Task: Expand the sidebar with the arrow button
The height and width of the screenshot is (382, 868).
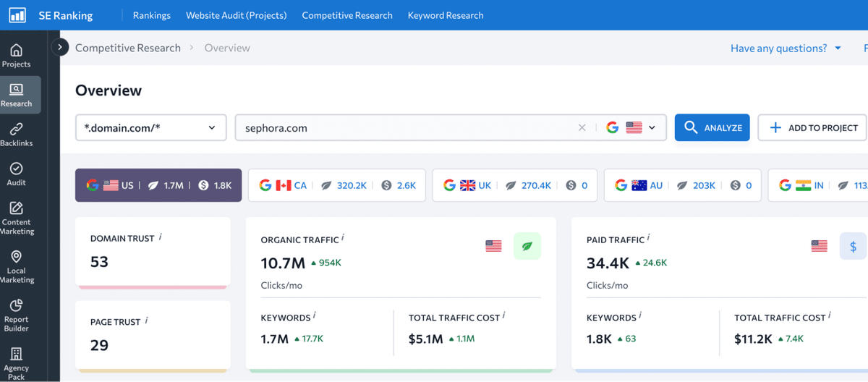Action: (60, 47)
